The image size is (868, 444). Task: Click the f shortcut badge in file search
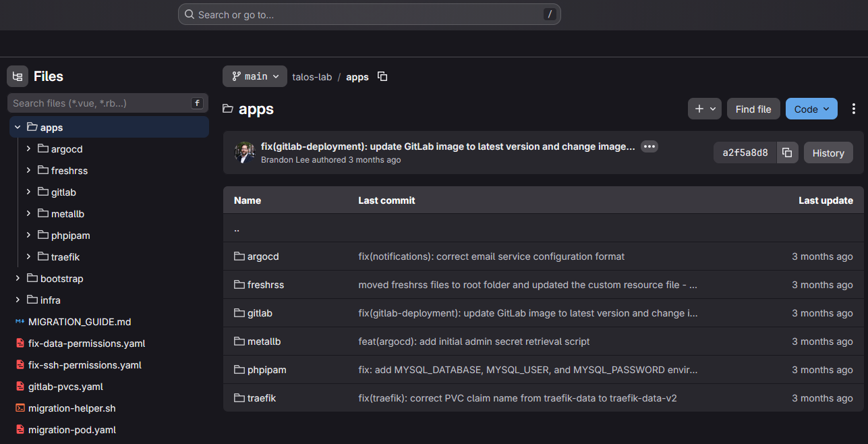[x=197, y=103]
